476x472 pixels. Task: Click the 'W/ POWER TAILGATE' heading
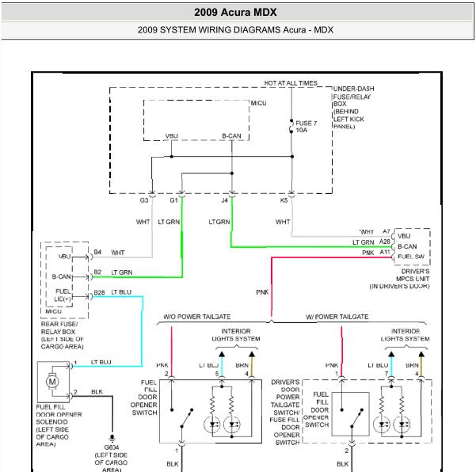[x=337, y=317]
